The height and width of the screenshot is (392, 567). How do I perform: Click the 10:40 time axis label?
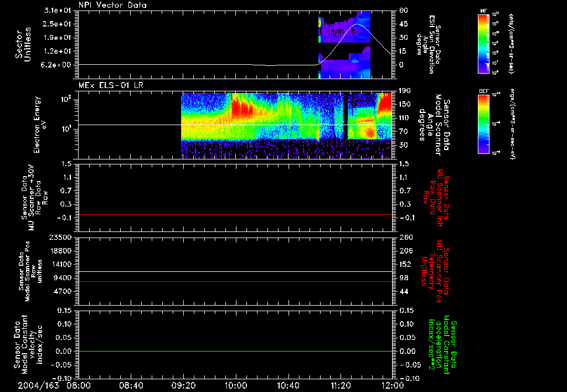click(x=288, y=385)
